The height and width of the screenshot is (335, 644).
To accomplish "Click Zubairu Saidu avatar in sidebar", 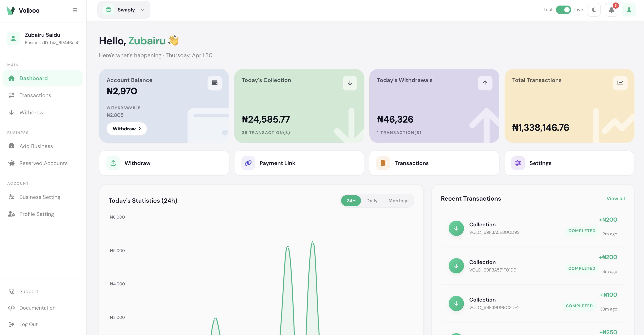I will pyautogui.click(x=14, y=38).
